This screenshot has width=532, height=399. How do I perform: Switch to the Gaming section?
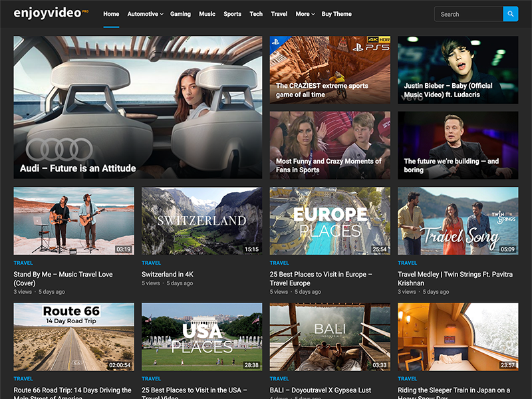point(180,13)
